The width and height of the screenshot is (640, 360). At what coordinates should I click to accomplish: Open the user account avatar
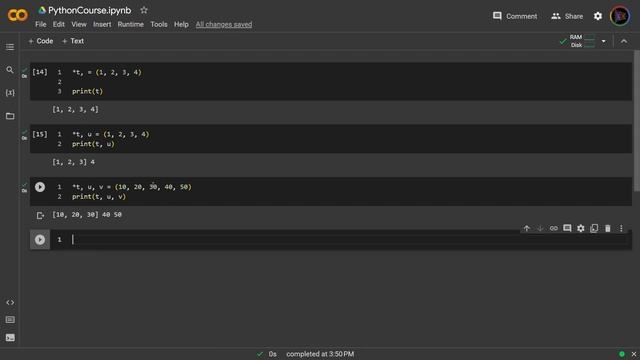[x=620, y=16]
